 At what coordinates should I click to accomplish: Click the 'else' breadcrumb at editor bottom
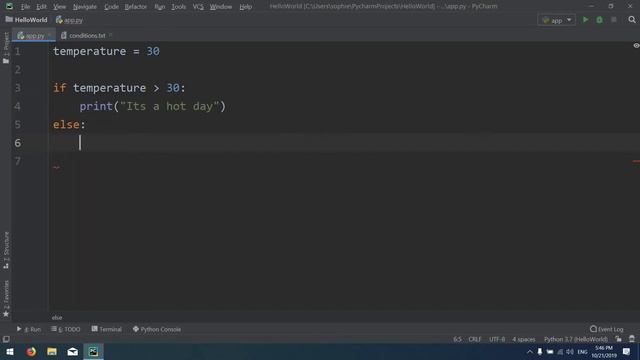pos(57,318)
